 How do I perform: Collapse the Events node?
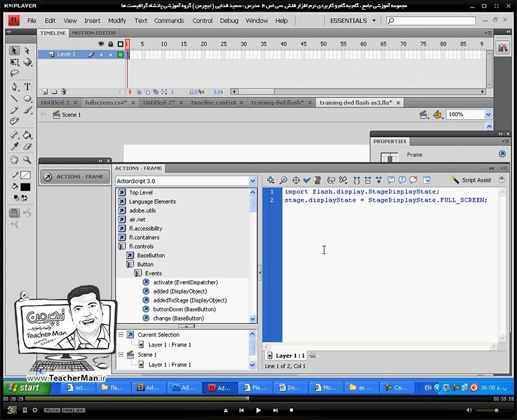coord(138,273)
